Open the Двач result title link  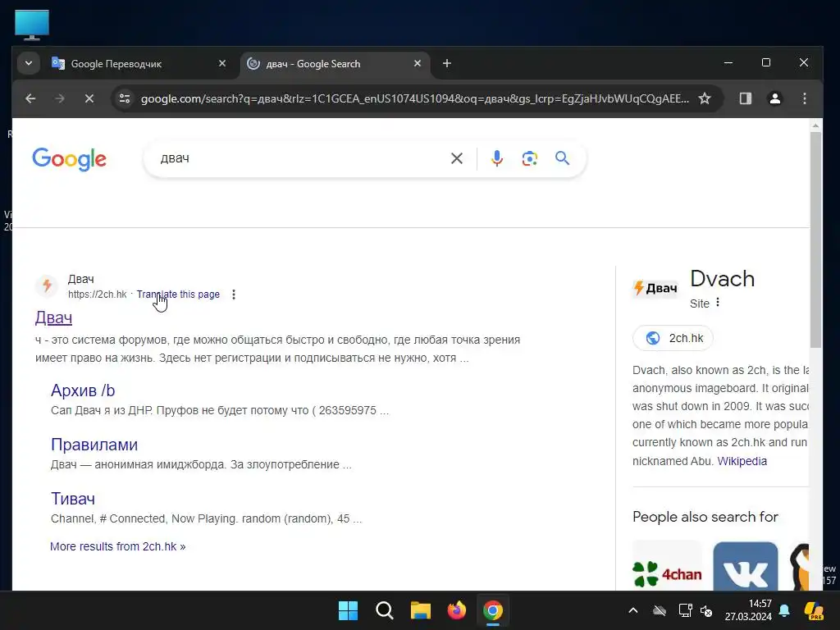53,317
